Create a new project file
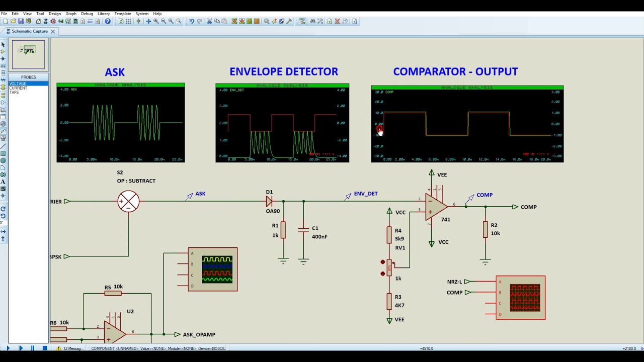This screenshot has width=644, height=362. tap(6, 21)
